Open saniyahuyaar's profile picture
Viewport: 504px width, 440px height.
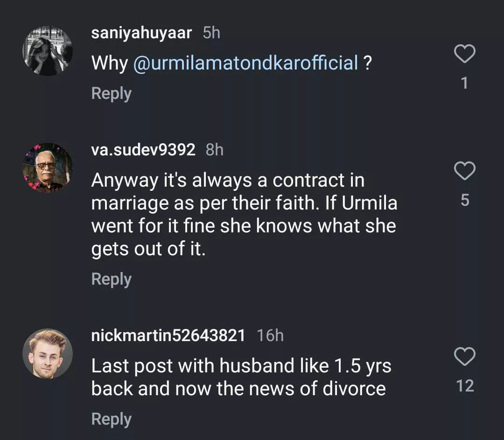pyautogui.click(x=48, y=51)
